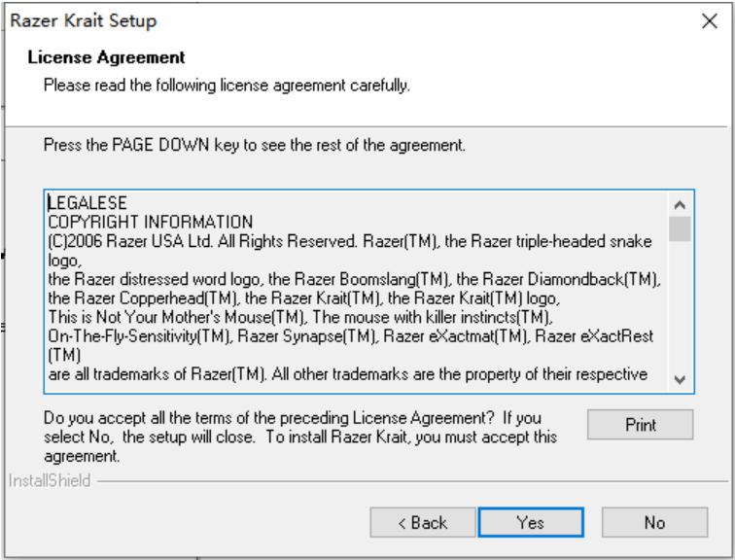The height and width of the screenshot is (560, 735).
Task: Accept the license by clicking Yes
Action: [x=530, y=522]
